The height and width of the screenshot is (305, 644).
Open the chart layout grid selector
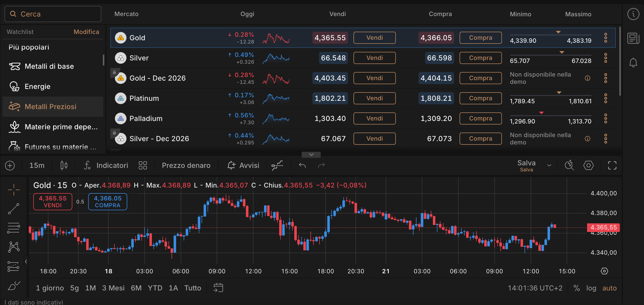143,166
